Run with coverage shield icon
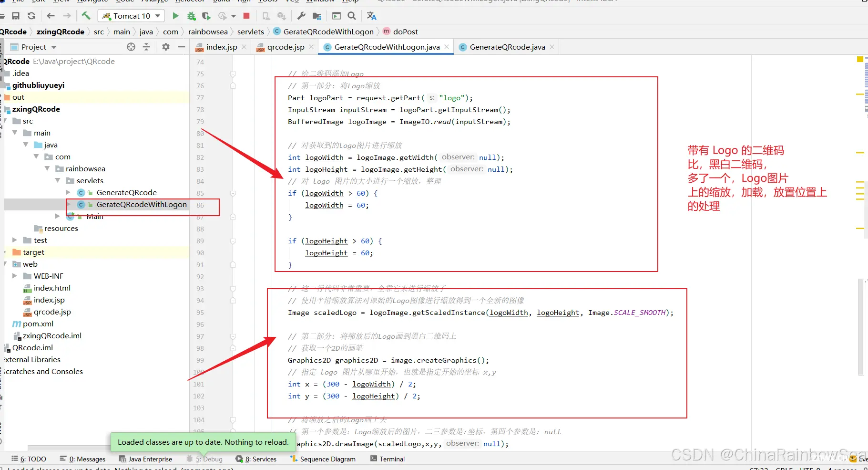The image size is (868, 470). coord(206,16)
